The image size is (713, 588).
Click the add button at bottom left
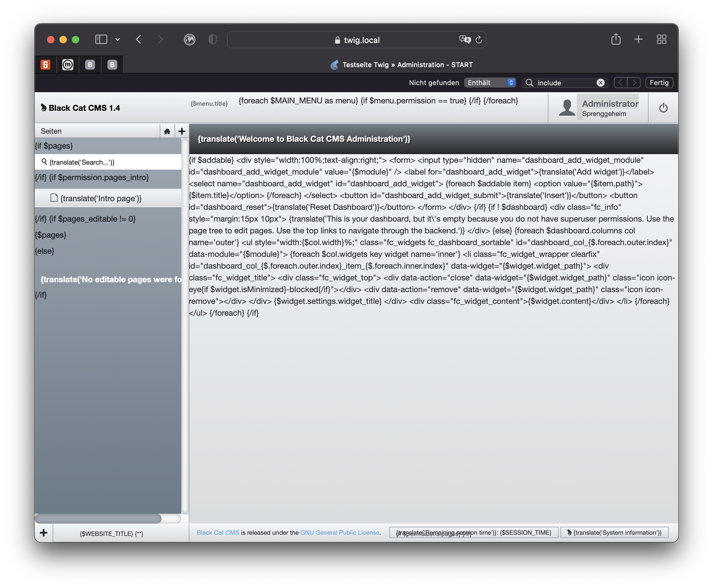[44, 533]
